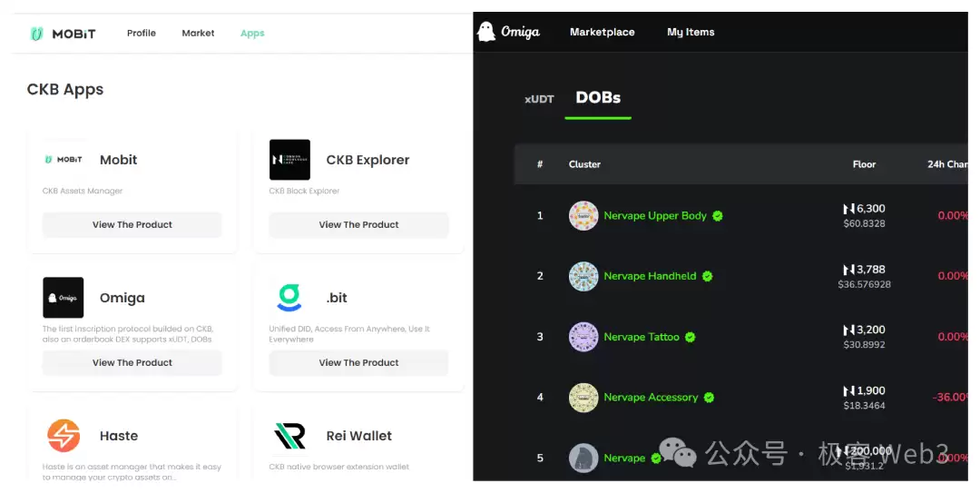Sort by the Floor column header

coord(864,164)
